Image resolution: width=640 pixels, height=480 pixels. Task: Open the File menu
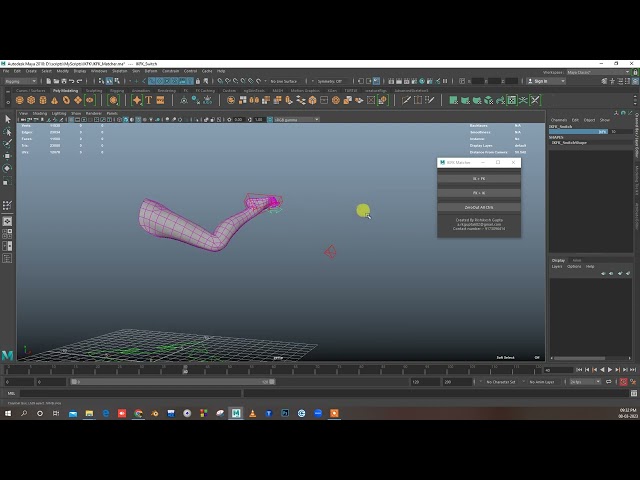[x=6, y=71]
